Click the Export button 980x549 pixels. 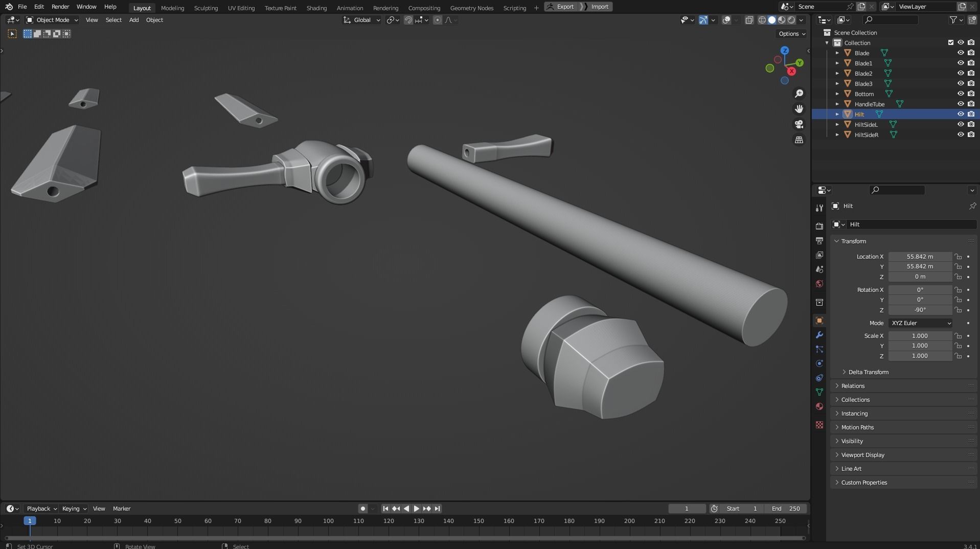click(560, 7)
